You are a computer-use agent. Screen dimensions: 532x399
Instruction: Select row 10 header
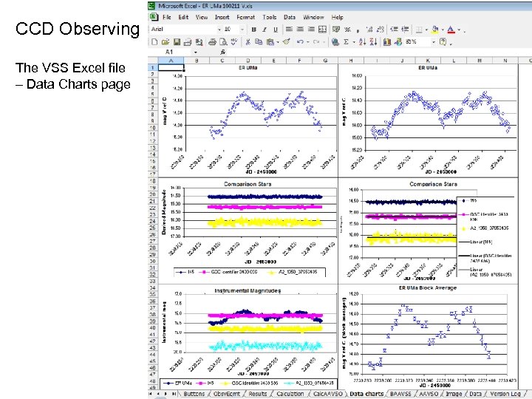(153, 128)
